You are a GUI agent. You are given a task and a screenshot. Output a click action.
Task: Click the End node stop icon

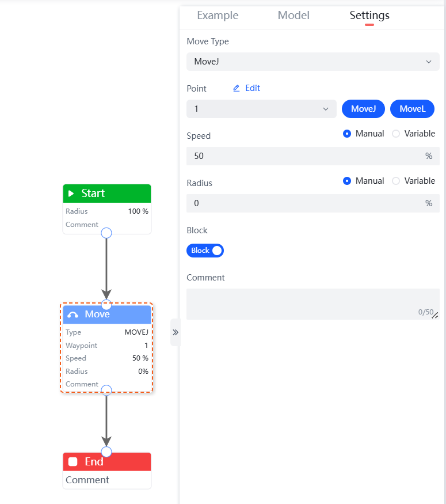(73, 462)
